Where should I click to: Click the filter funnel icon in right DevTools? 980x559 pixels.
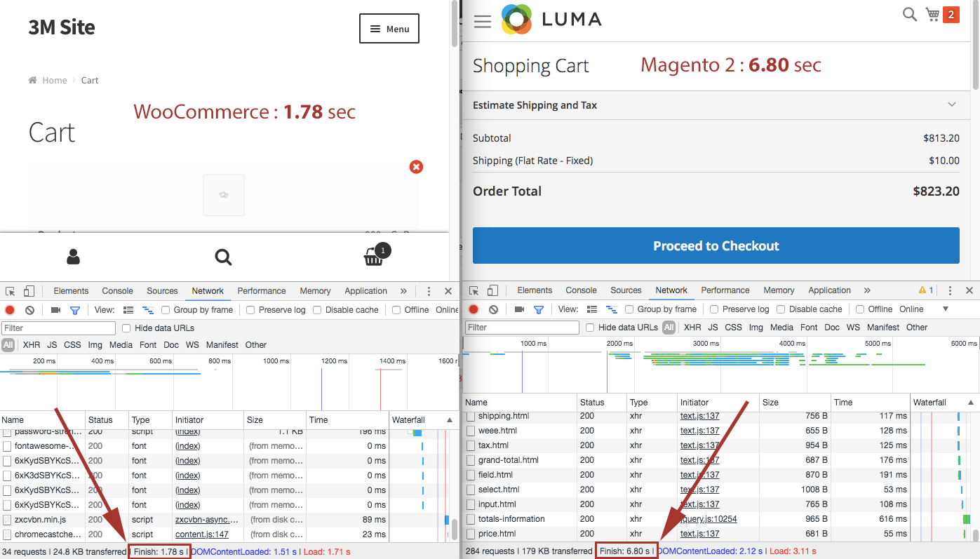click(x=538, y=309)
